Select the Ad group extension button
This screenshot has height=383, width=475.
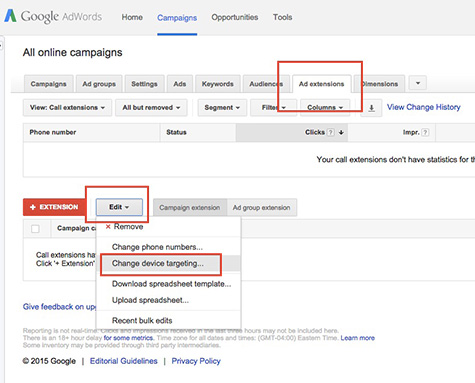click(x=262, y=207)
